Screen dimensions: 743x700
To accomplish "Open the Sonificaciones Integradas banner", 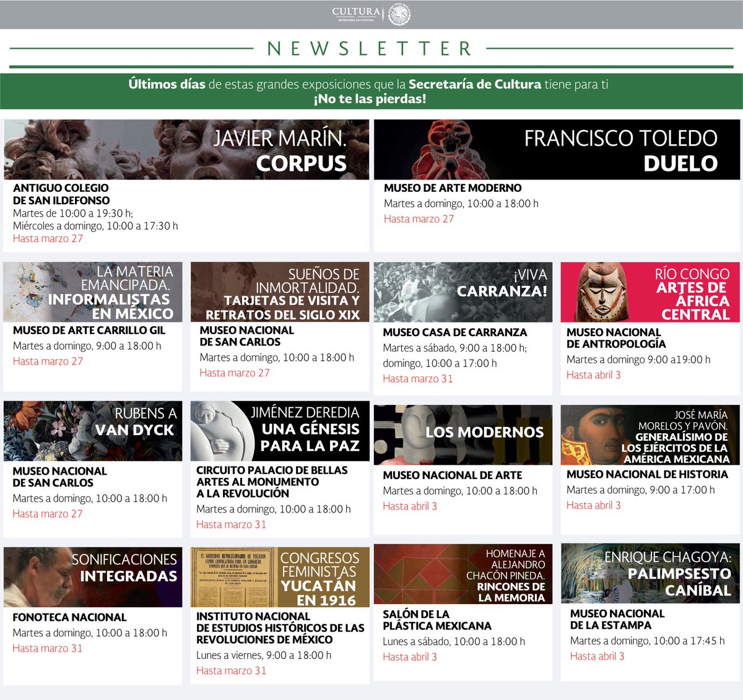I will pyautogui.click(x=93, y=577).
